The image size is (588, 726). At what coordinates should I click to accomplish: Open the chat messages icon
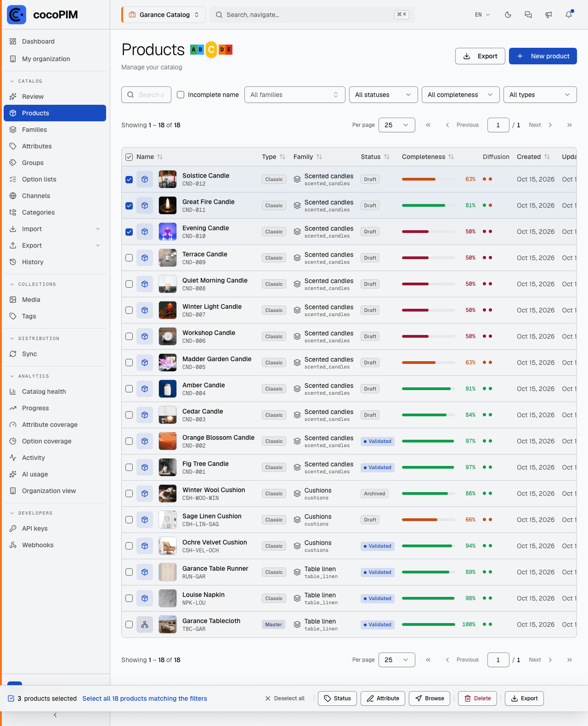(x=528, y=15)
